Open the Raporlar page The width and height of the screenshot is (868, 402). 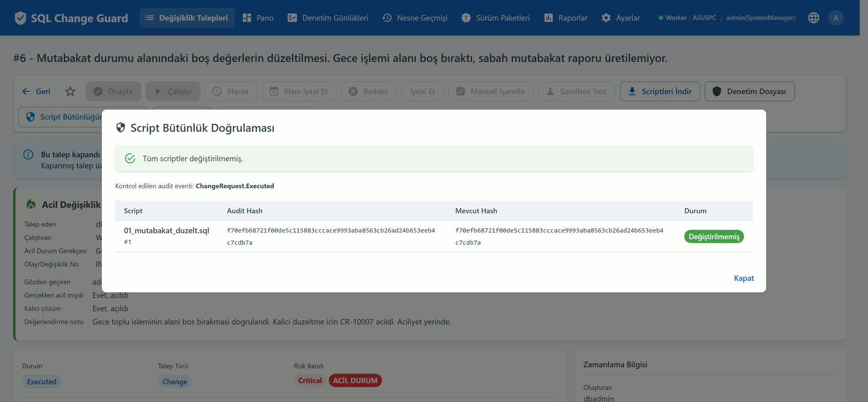[x=566, y=18]
